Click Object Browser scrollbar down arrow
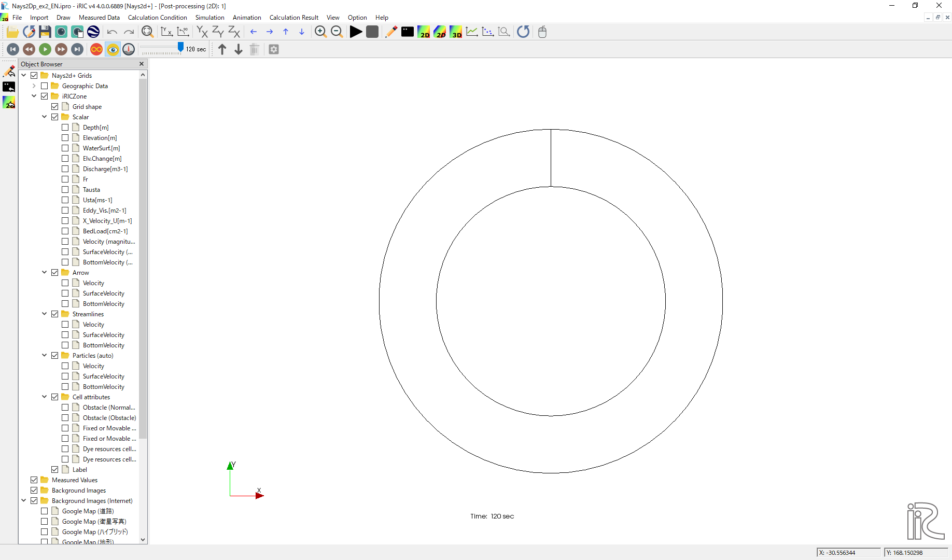The image size is (952, 560). coord(143,540)
